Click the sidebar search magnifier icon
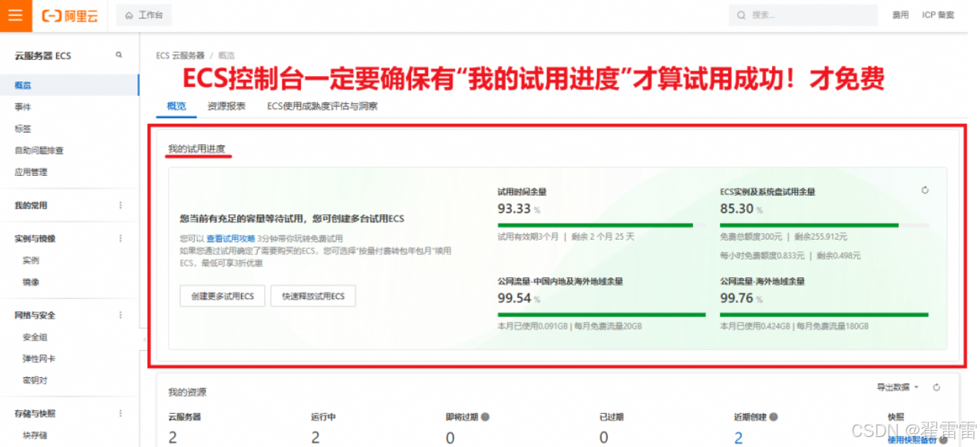Image resolution: width=980 pixels, height=447 pixels. tap(119, 55)
